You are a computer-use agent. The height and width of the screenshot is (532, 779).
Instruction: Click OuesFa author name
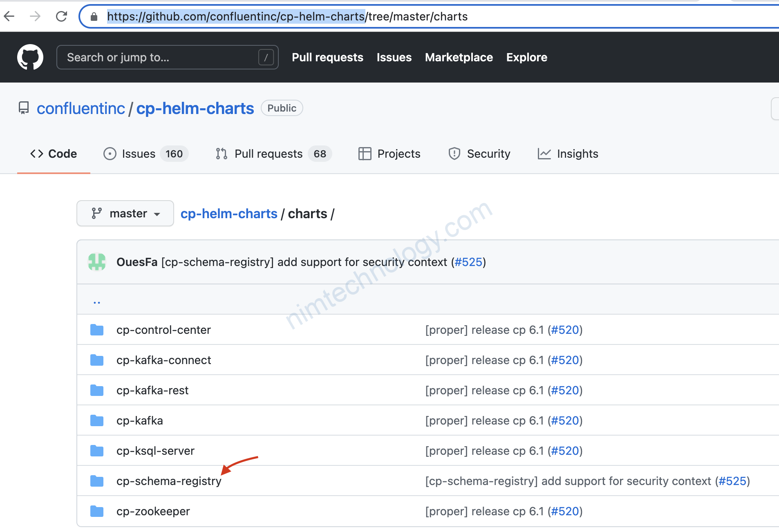[137, 262]
